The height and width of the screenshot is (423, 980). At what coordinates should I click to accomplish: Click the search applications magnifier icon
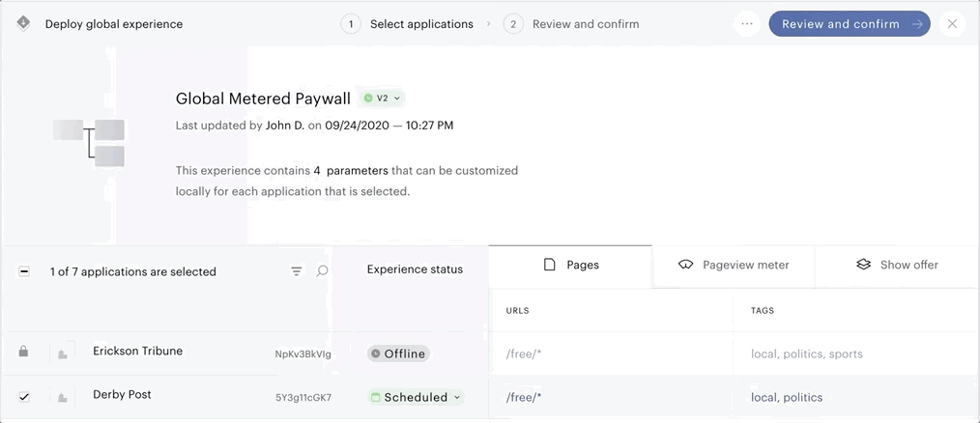coord(322,271)
